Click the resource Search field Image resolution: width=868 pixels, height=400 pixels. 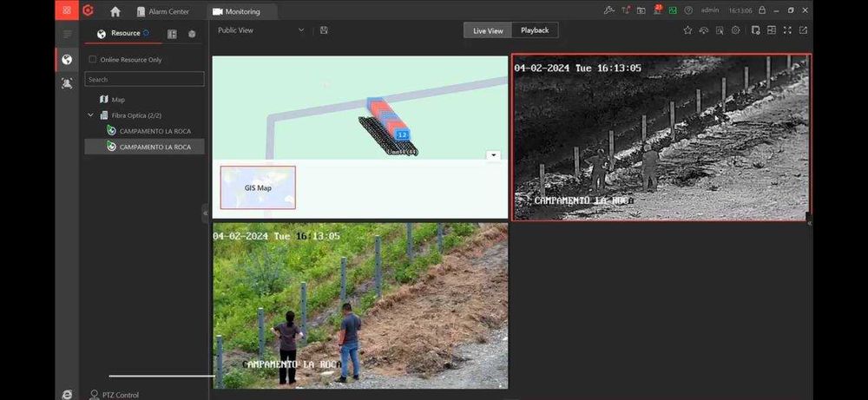[x=144, y=79]
